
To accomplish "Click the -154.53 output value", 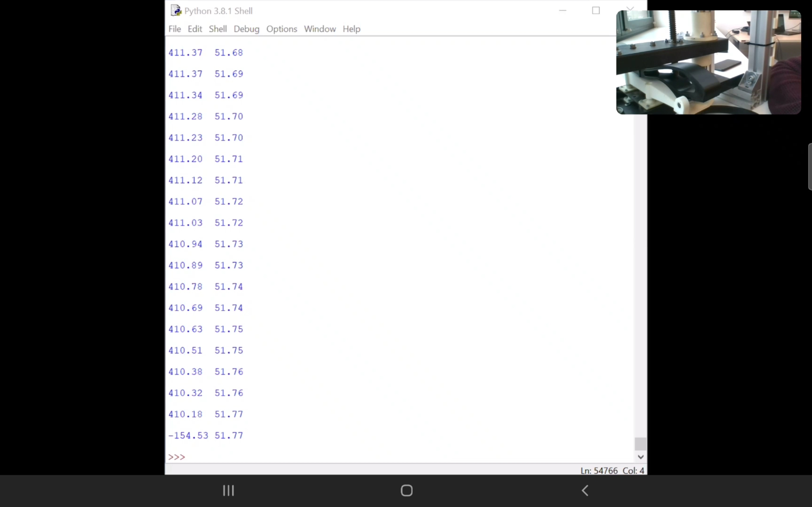I will pyautogui.click(x=188, y=436).
